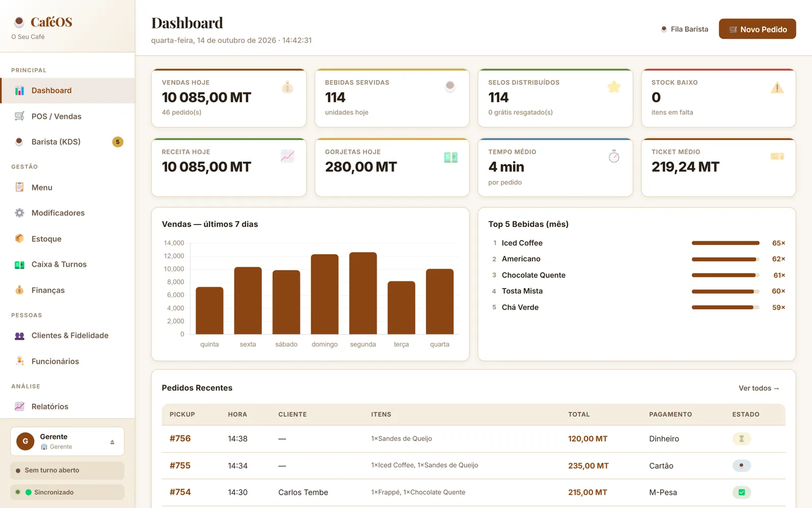Image resolution: width=812 pixels, height=508 pixels.
Task: Click the Sincronizado status indicator
Action: 67,492
